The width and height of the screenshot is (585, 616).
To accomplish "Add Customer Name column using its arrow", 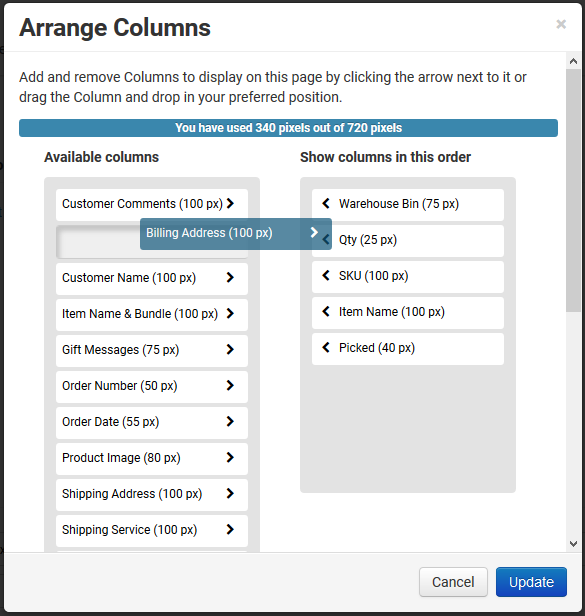I will coord(230,277).
